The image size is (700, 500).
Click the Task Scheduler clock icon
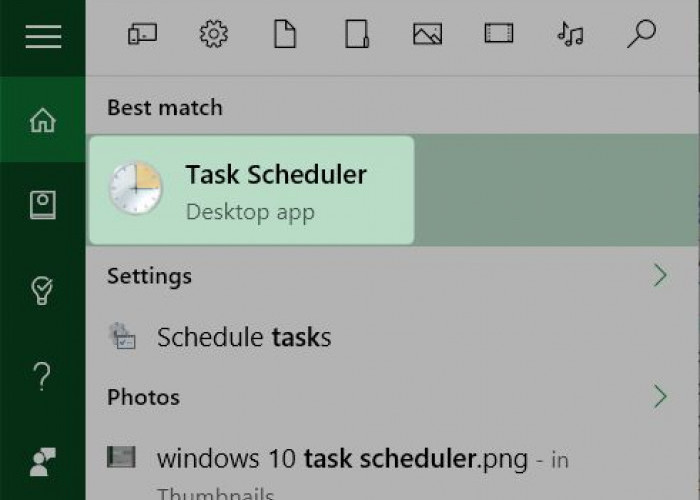tap(135, 188)
